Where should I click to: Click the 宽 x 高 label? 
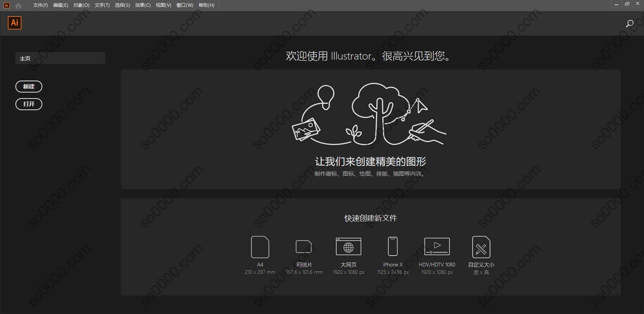(481, 272)
